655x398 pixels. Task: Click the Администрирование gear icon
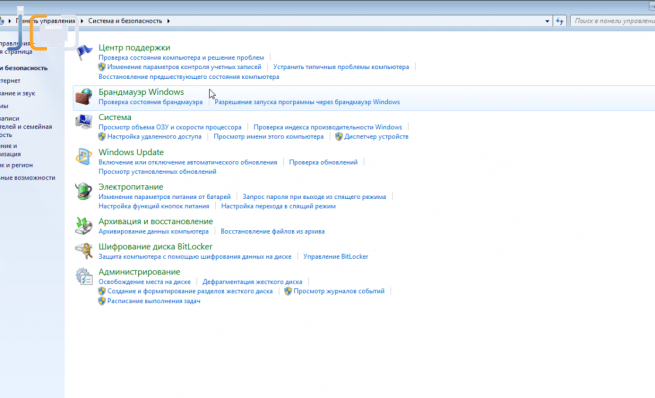pyautogui.click(x=84, y=276)
